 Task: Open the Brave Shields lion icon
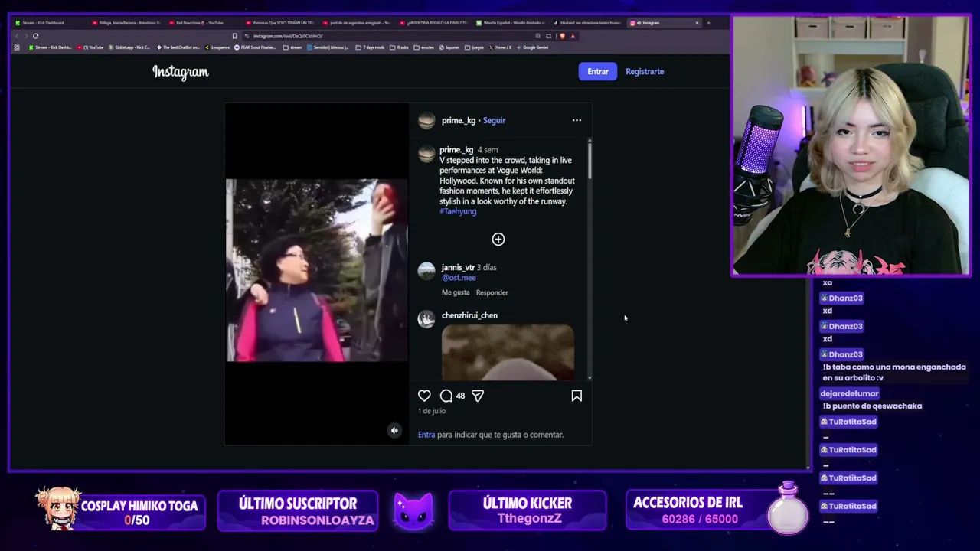pos(562,36)
